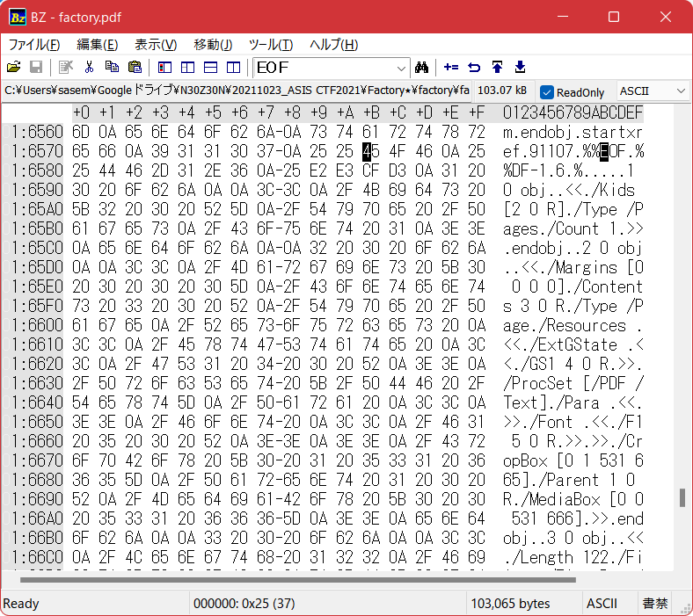Click the highlighted 45 byte at row 1:6570
This screenshot has height=616, width=693.
point(371,151)
